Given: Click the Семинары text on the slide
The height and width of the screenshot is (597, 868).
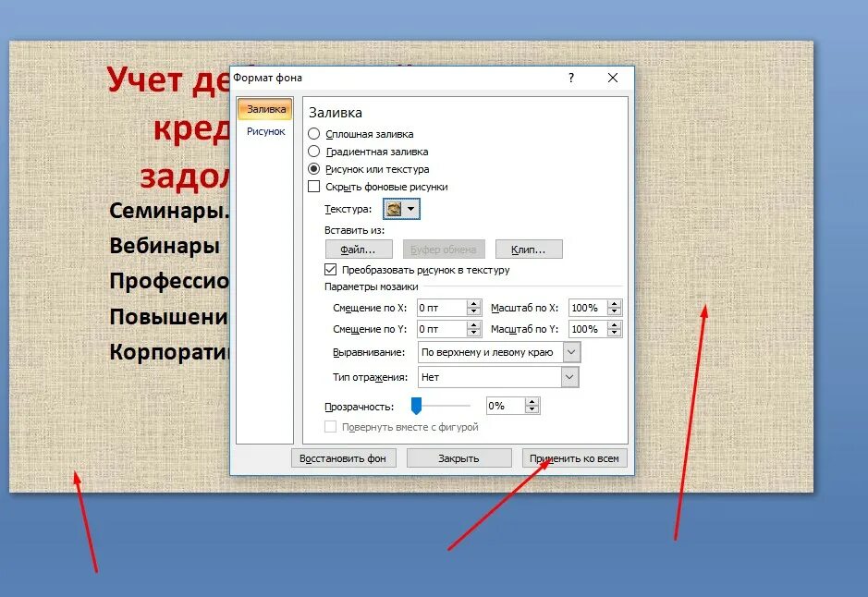Looking at the screenshot, I should click(169, 211).
